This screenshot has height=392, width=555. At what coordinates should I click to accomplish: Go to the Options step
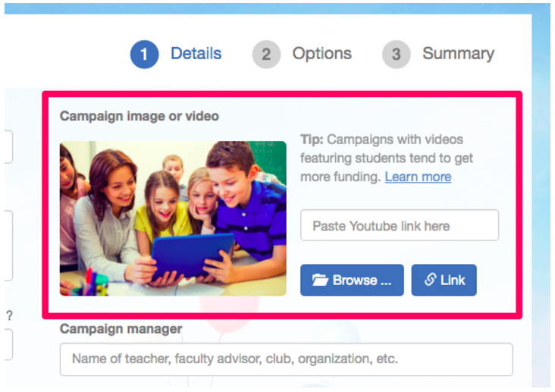(x=321, y=54)
